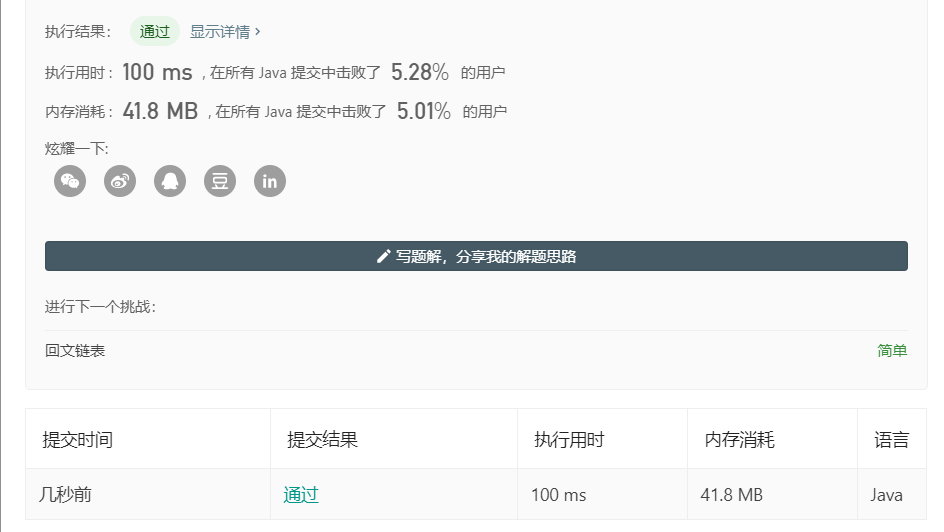The image size is (944, 532).
Task: Click the green 通过 status badge
Action: 155,31
